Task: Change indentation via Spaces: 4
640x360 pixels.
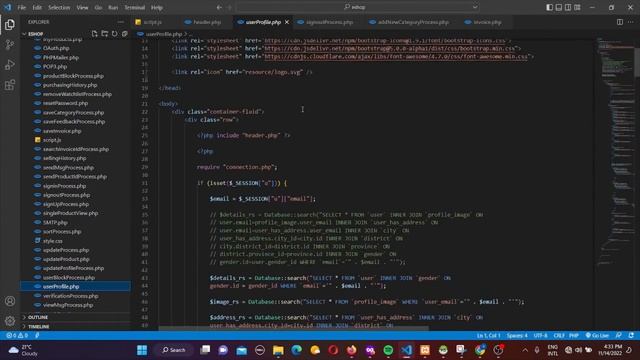Action: click(517, 336)
